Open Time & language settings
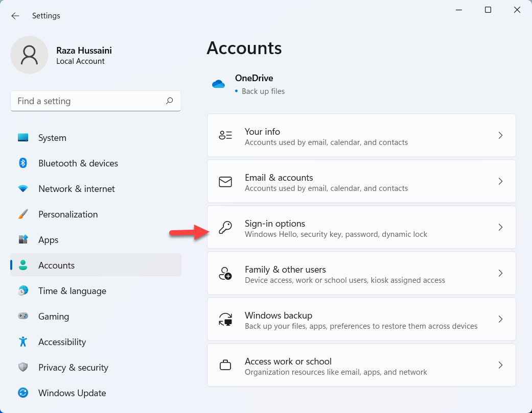Image resolution: width=532 pixels, height=413 pixels. [x=72, y=291]
